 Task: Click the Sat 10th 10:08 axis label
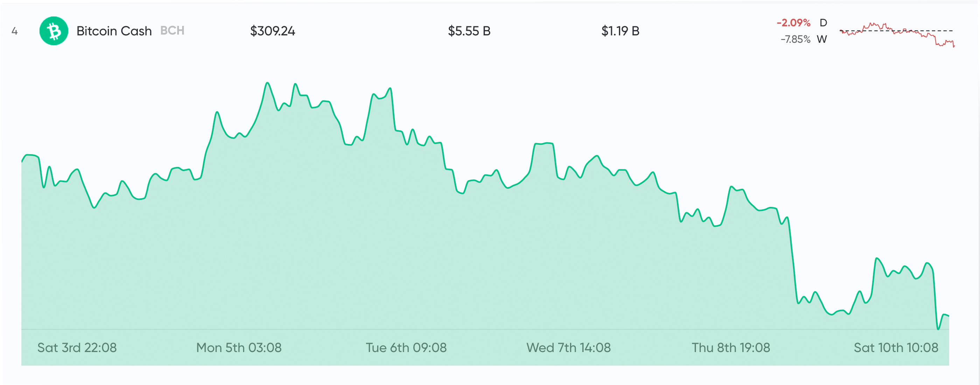click(896, 347)
